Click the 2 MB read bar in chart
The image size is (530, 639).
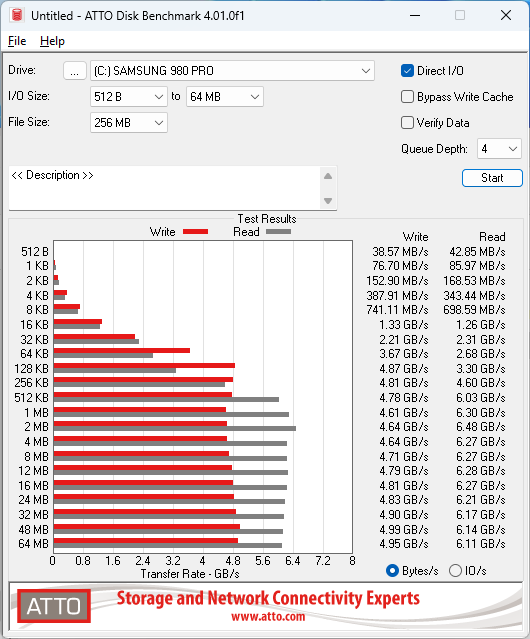174,428
